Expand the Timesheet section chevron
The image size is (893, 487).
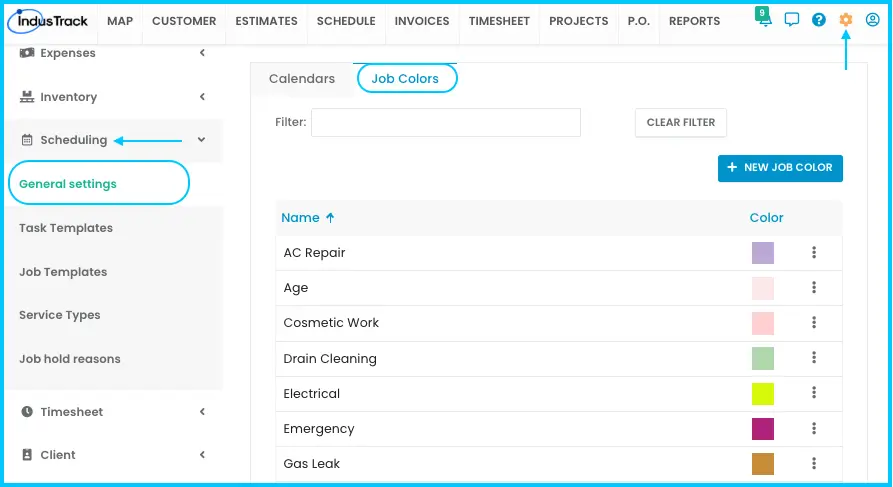pyautogui.click(x=202, y=411)
